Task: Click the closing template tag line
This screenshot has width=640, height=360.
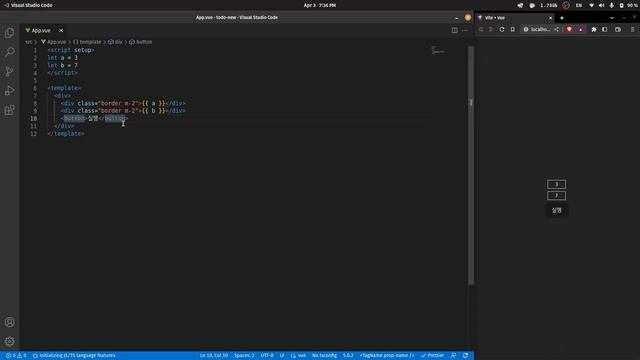Action: (x=66, y=134)
